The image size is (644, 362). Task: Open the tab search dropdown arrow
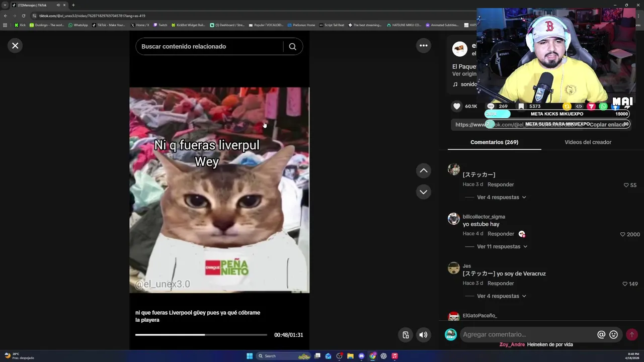(6, 5)
